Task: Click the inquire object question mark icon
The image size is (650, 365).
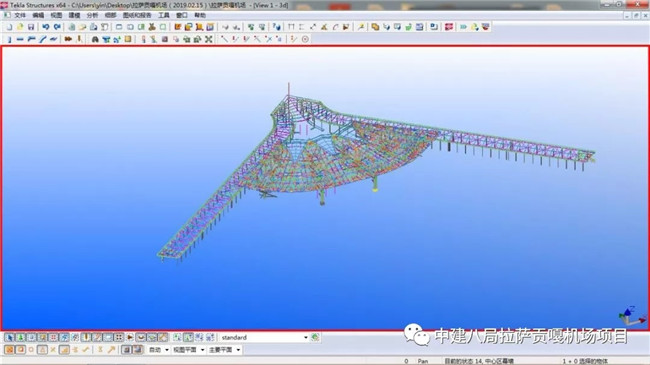Action: (x=276, y=27)
